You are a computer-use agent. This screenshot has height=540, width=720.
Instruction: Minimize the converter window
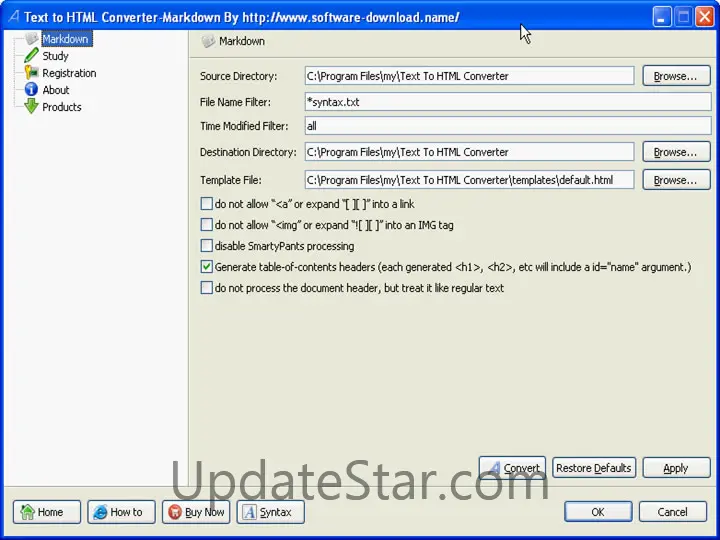pos(662,17)
